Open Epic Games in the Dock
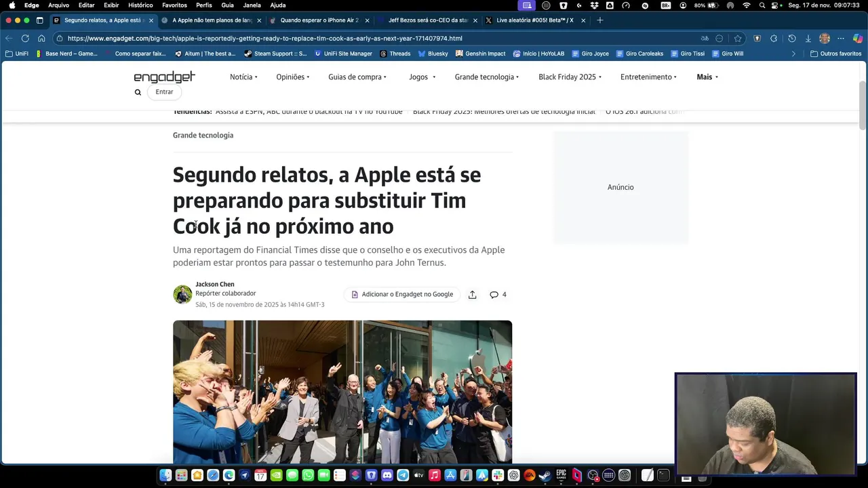This screenshot has height=488, width=868. pyautogui.click(x=561, y=475)
